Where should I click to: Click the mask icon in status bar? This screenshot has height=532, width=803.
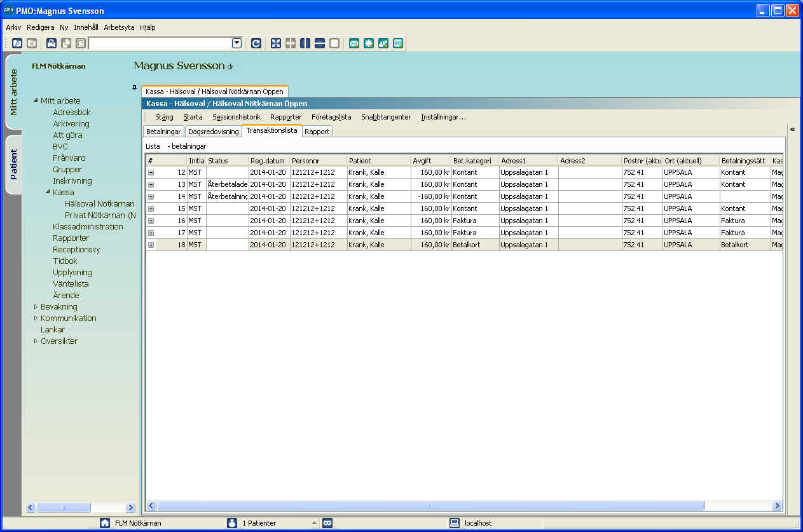point(327,523)
